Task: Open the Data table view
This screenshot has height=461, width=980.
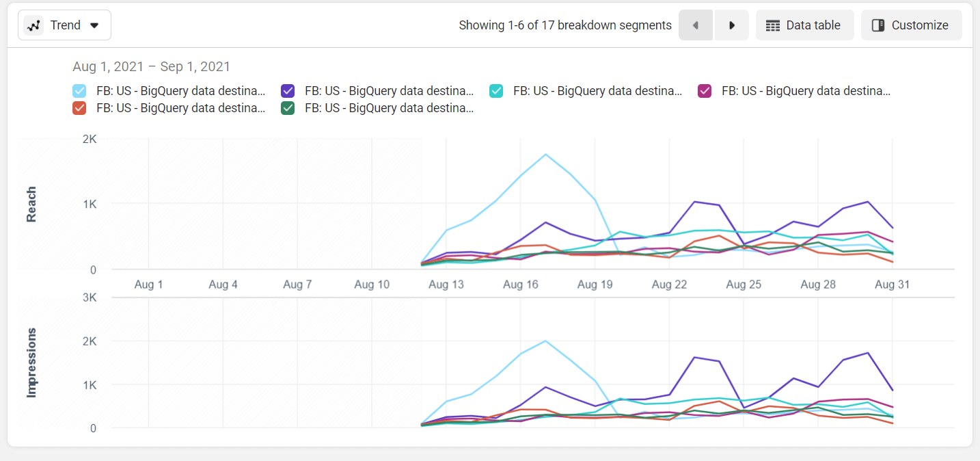Action: 805,25
